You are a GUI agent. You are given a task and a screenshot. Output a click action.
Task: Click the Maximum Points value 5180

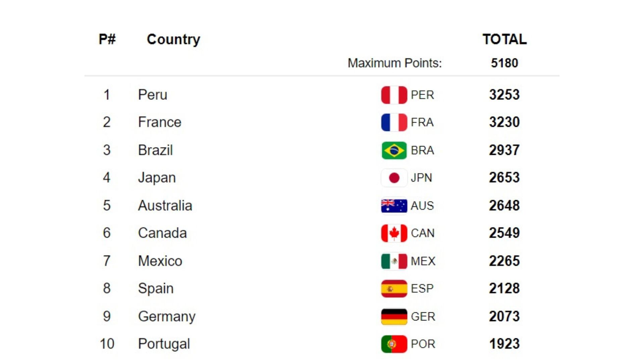[504, 63]
